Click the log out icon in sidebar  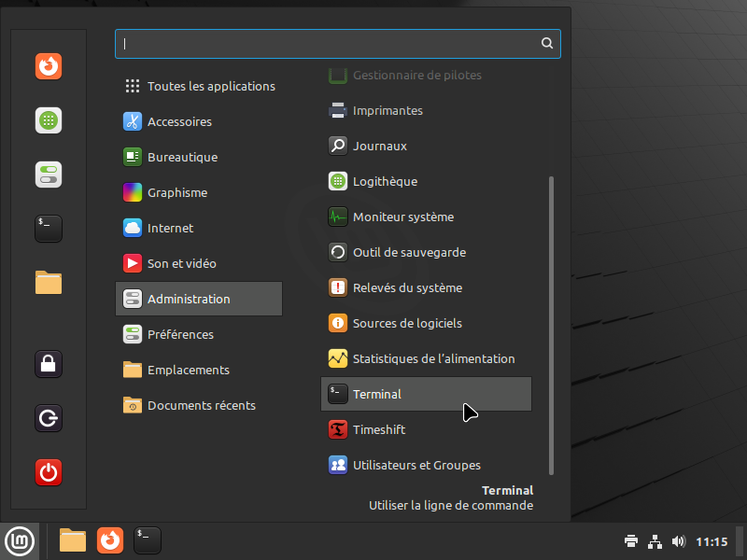coord(49,417)
